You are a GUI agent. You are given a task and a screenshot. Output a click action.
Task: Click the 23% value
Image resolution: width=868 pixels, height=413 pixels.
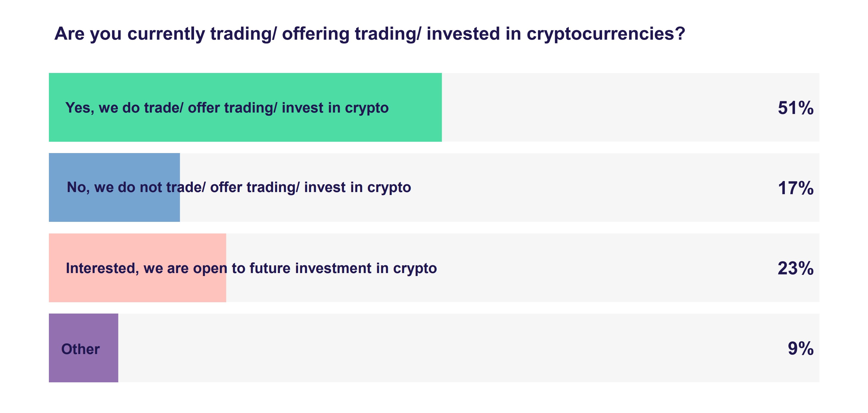coord(795,268)
